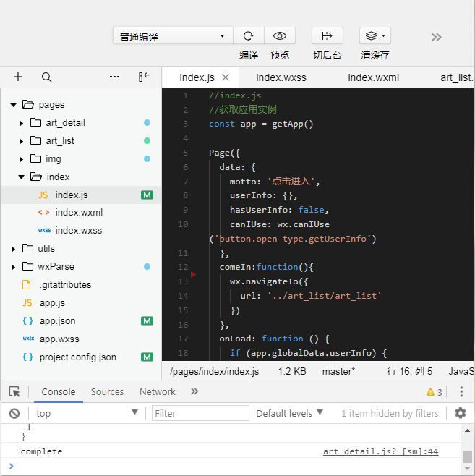Image resolution: width=475 pixels, height=476 pixels.
Task: Click the console Filter input field
Action: pos(200,413)
